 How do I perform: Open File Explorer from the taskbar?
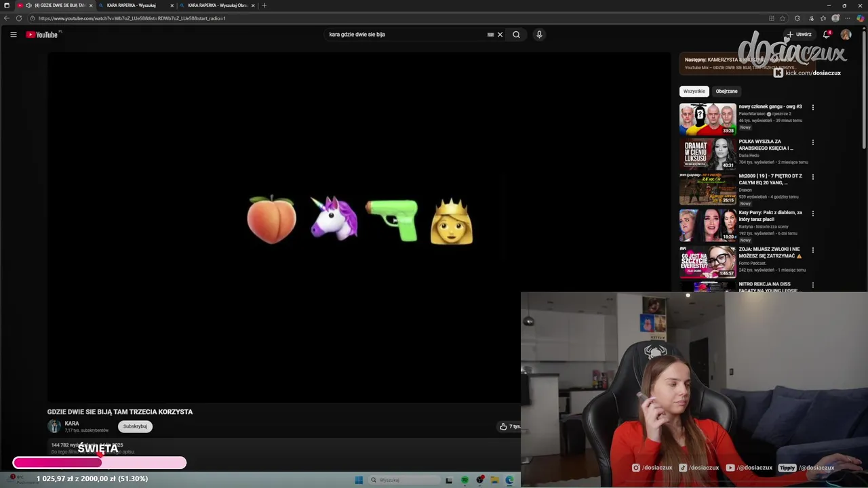495,480
